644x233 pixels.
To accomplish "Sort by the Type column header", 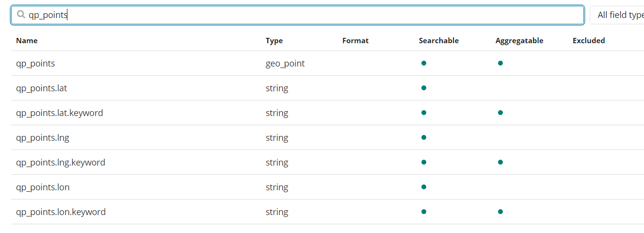I will [274, 41].
